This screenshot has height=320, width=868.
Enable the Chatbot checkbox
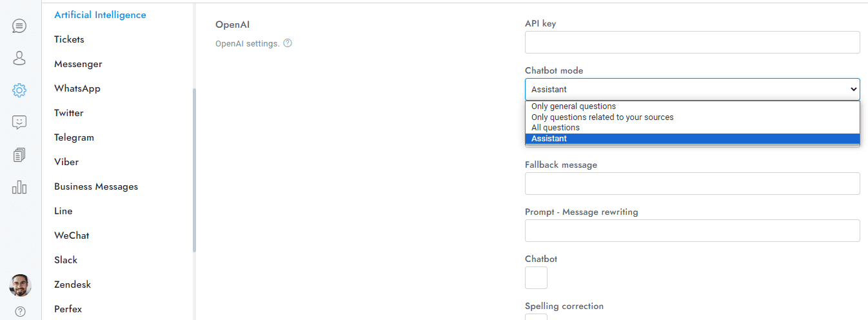click(x=536, y=278)
